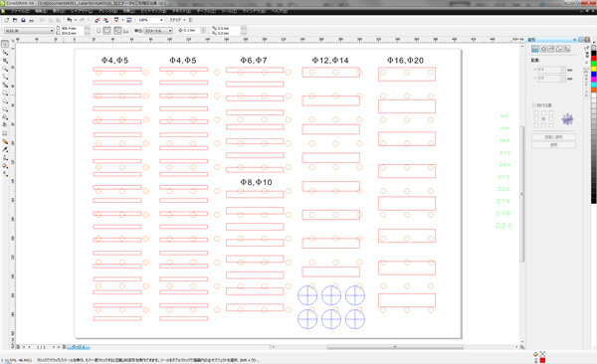Expand the undo history dropdown arrow
This screenshot has width=597, height=364.
(76, 20)
